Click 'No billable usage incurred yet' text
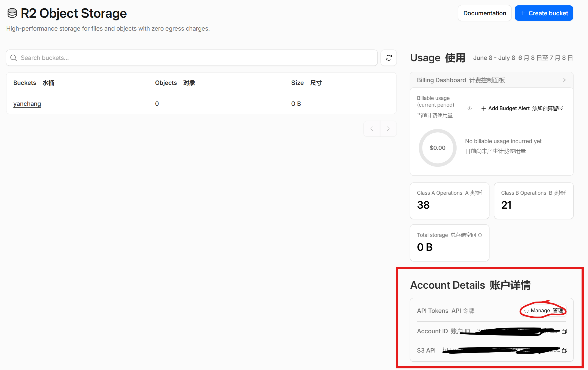Image resolution: width=588 pixels, height=370 pixels. [x=503, y=141]
